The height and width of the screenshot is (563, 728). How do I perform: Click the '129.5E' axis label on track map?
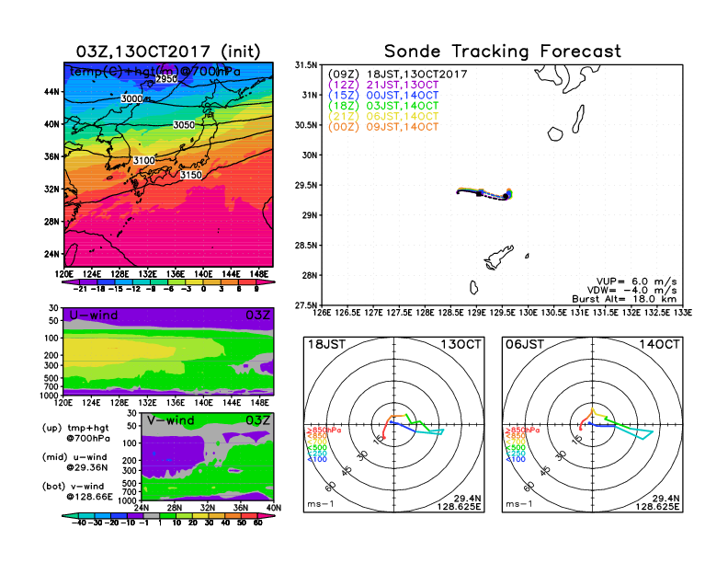(x=503, y=313)
